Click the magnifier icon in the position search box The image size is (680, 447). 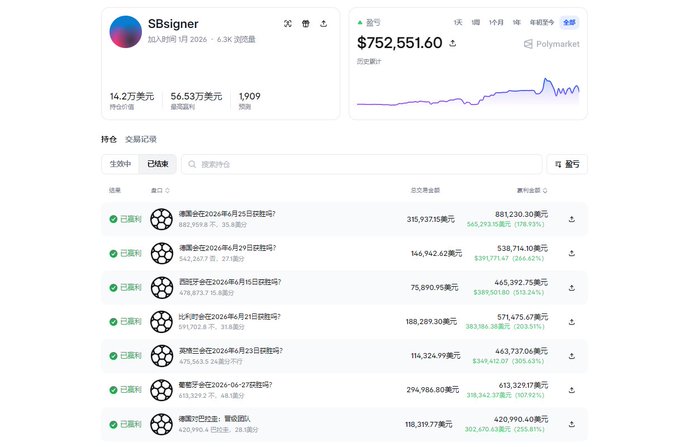point(192,164)
